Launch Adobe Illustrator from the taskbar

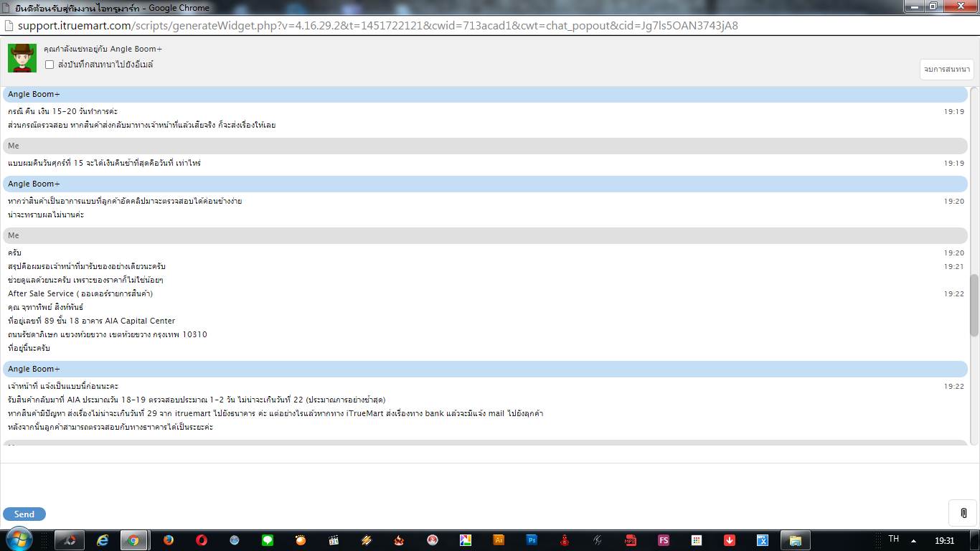[x=499, y=540]
